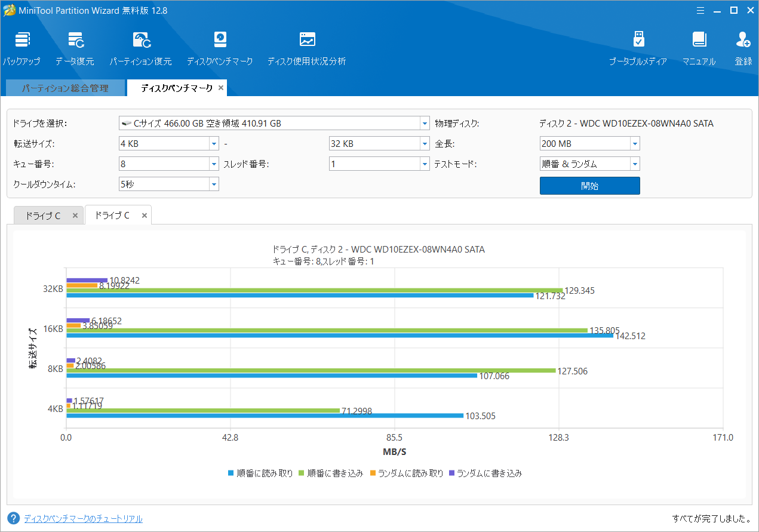Open the 4 KB transfer size dropdown

coord(214,144)
